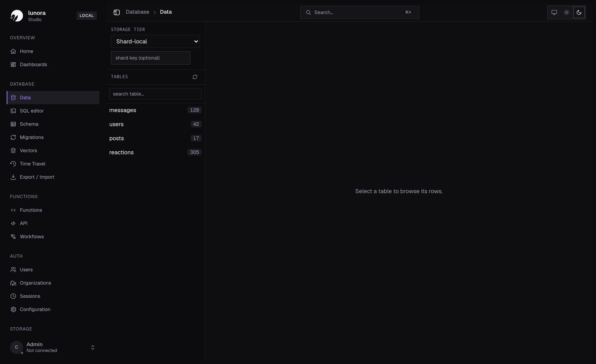
Task: Open Workflows page
Action: 53,237
